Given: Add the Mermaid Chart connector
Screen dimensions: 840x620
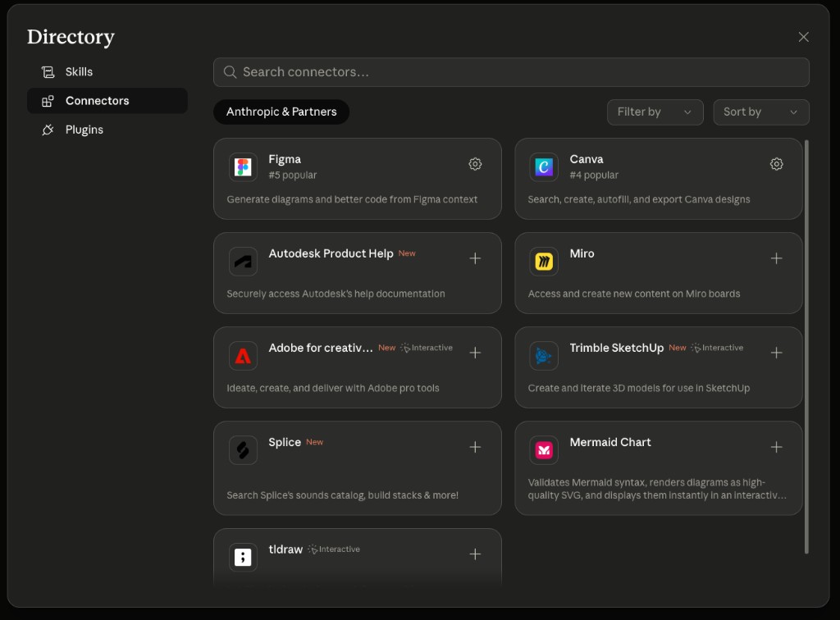Looking at the screenshot, I should [x=776, y=447].
